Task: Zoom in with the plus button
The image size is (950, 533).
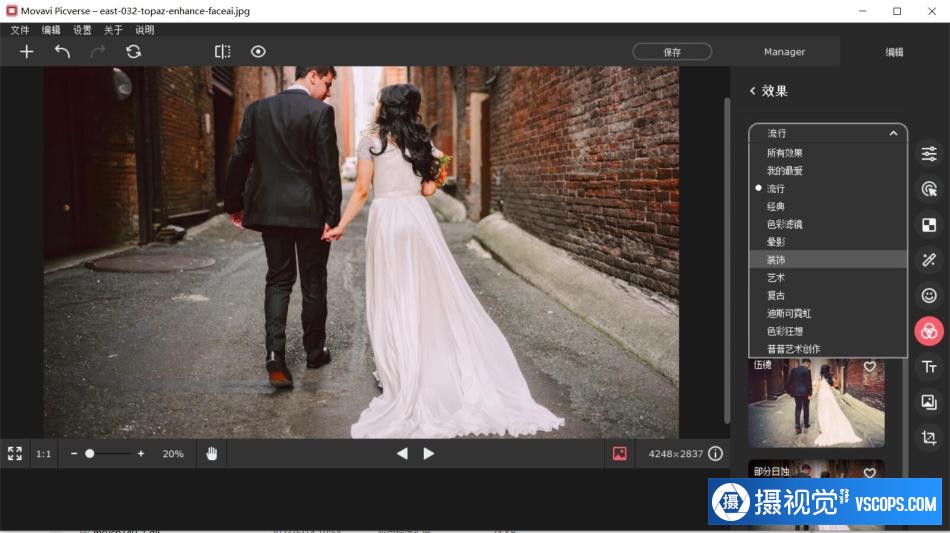Action: tap(141, 454)
